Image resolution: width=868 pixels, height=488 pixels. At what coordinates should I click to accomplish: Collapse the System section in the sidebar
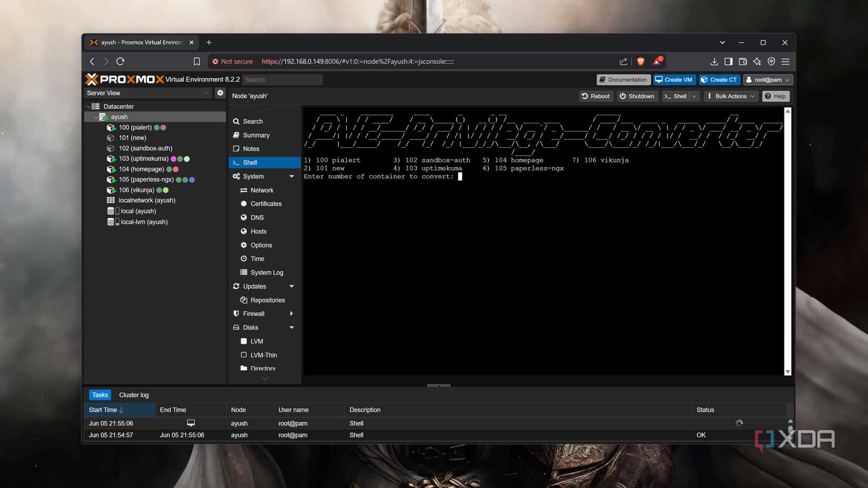click(291, 176)
